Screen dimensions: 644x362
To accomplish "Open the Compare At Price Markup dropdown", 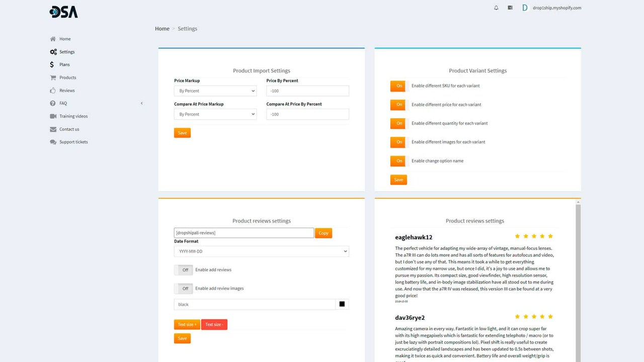I will tap(215, 114).
